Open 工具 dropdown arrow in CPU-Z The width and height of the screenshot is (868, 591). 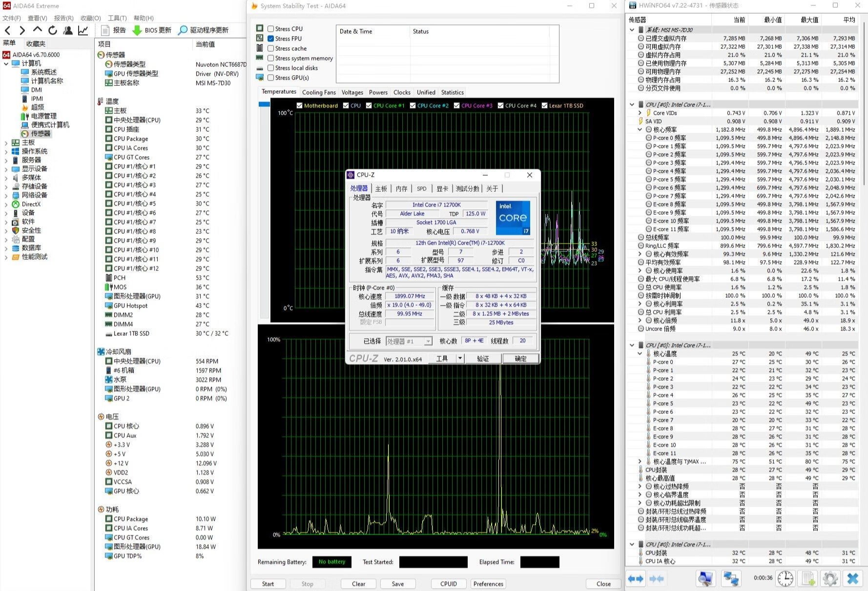(459, 358)
